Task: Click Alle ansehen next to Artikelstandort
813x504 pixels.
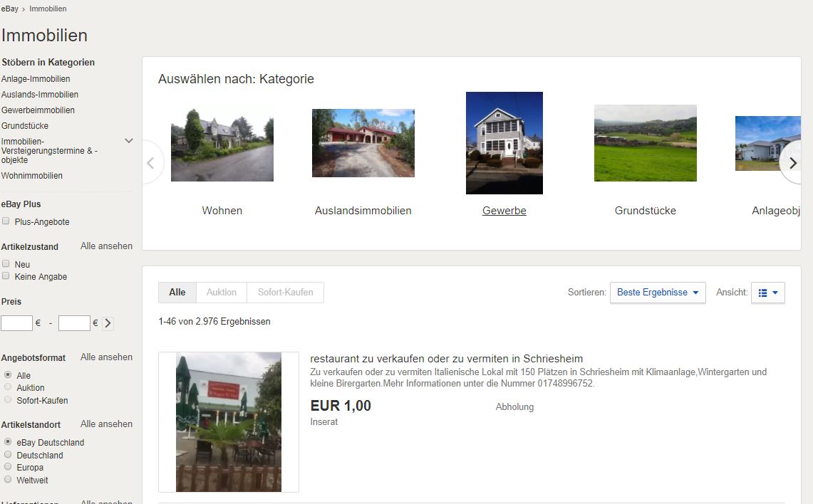Action: [106, 424]
